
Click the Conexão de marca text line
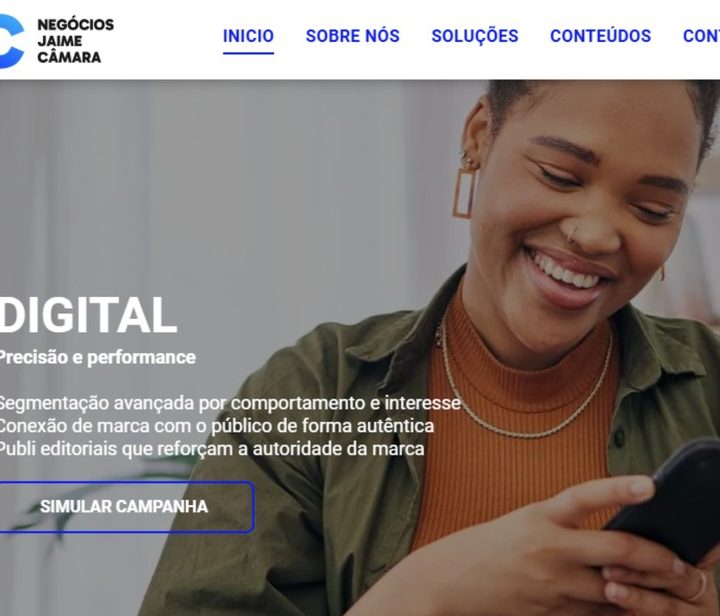click(x=217, y=426)
